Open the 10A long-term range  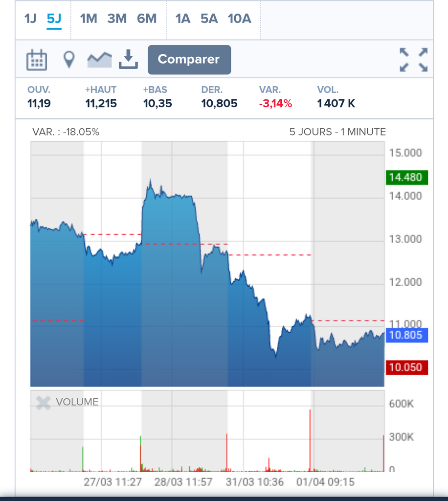[239, 19]
